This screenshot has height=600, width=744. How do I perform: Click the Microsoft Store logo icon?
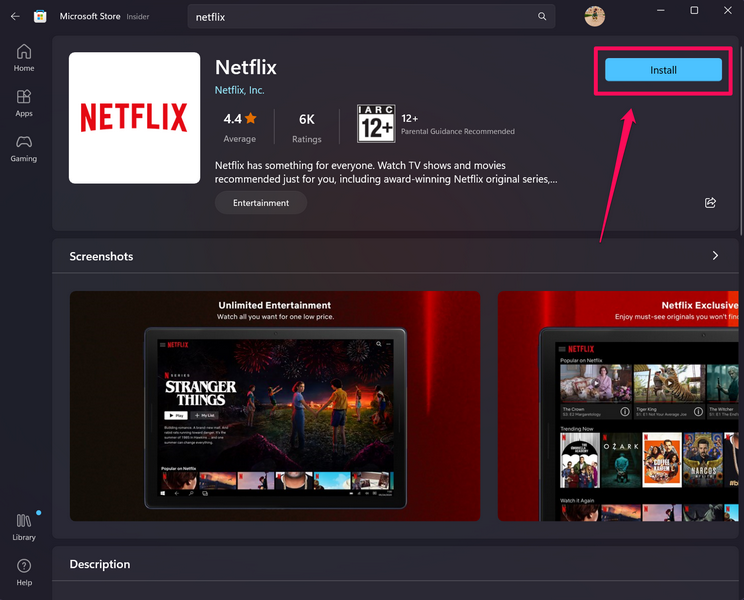pos(40,16)
